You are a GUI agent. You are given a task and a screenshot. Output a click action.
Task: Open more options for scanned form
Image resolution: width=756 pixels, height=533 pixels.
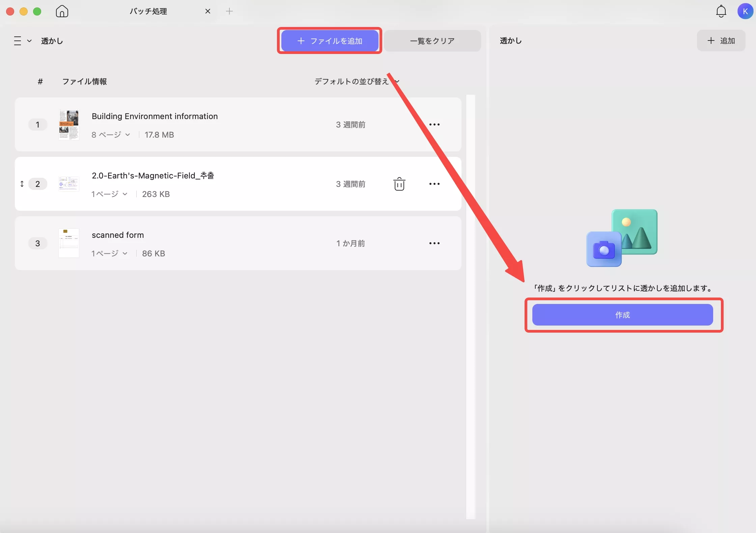coord(434,243)
